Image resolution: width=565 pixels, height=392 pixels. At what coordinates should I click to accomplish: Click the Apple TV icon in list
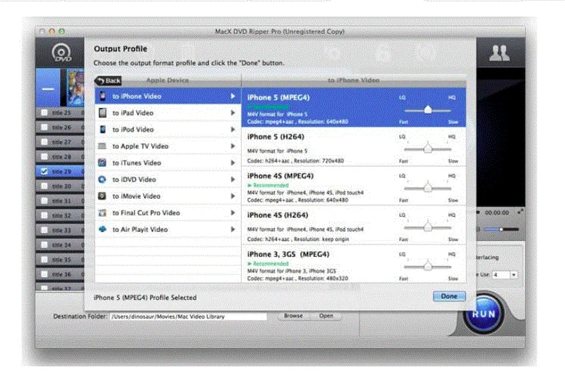click(x=102, y=146)
